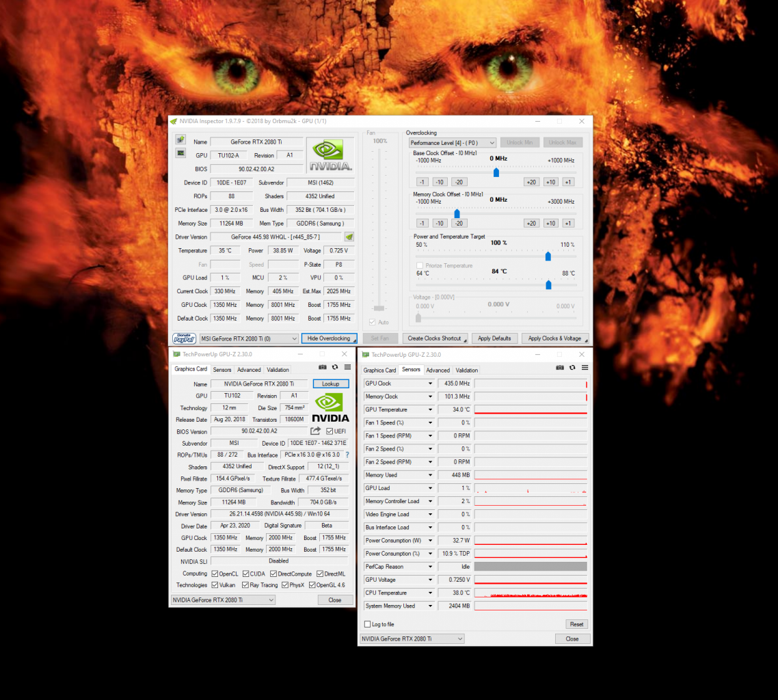Open GPU Temperature sensor dropdown arrow

pos(430,409)
